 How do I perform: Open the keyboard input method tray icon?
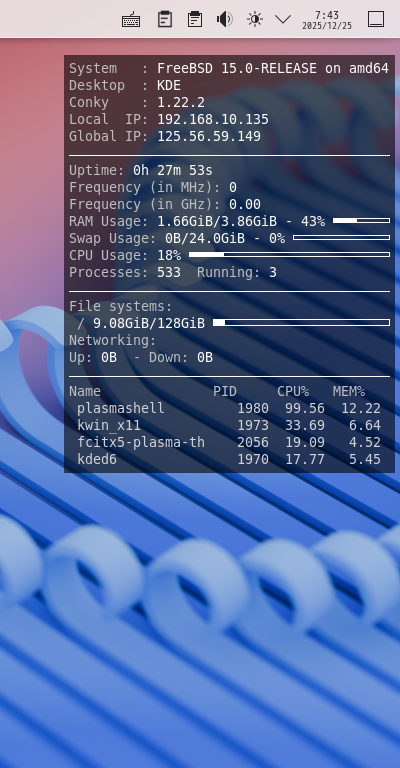coord(131,20)
